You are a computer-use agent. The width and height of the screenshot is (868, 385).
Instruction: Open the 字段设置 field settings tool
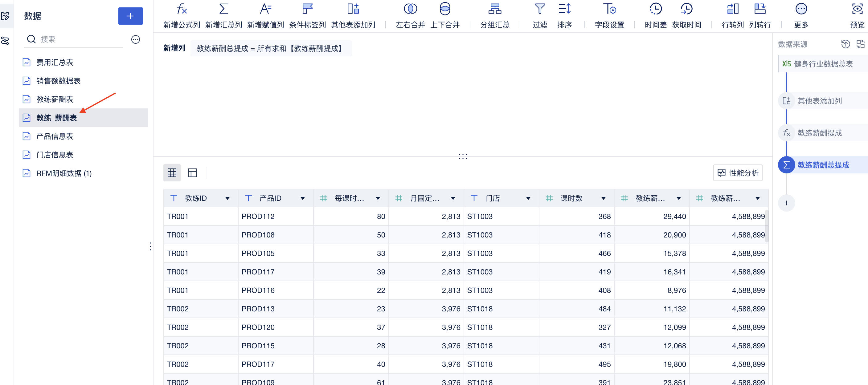(609, 9)
